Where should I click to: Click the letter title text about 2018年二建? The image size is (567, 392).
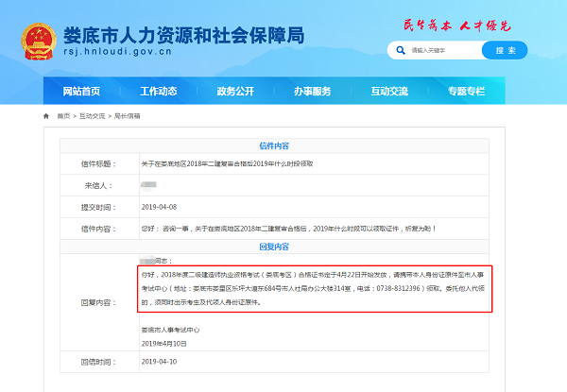pyautogui.click(x=227, y=163)
